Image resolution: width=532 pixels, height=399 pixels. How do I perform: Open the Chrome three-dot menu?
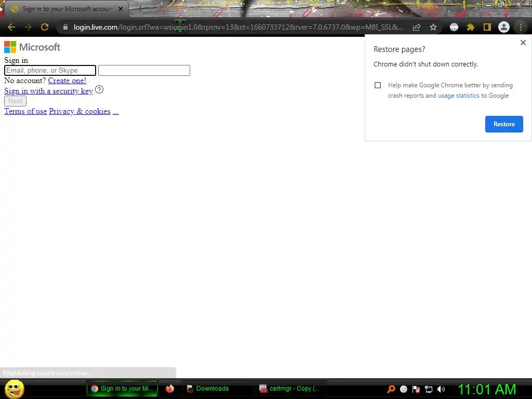click(521, 27)
